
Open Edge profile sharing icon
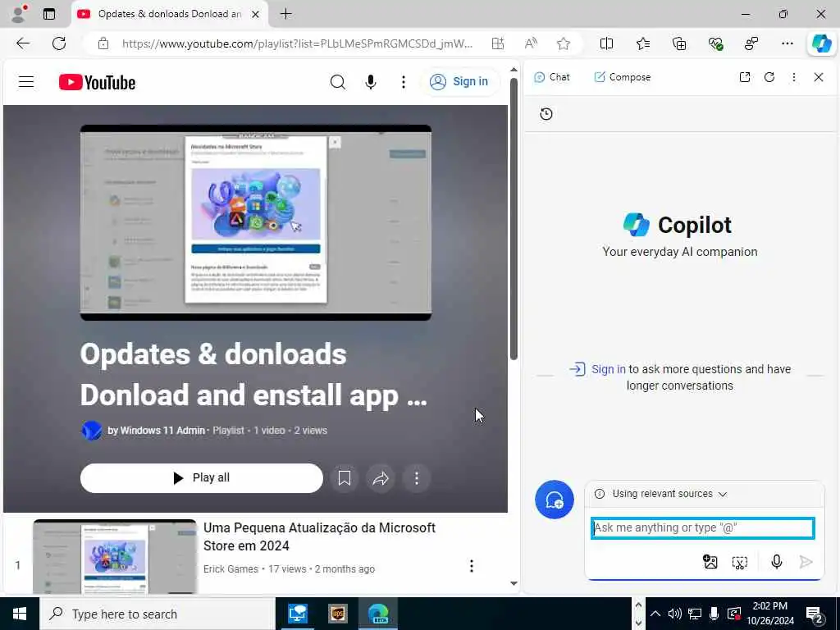click(751, 43)
